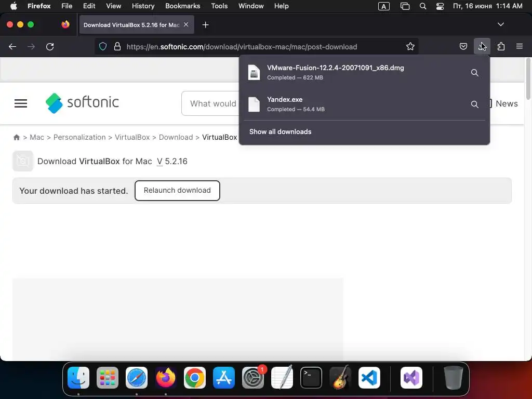This screenshot has width=532, height=399.
Task: Launch GarageBand from the Dock
Action: [x=340, y=378]
